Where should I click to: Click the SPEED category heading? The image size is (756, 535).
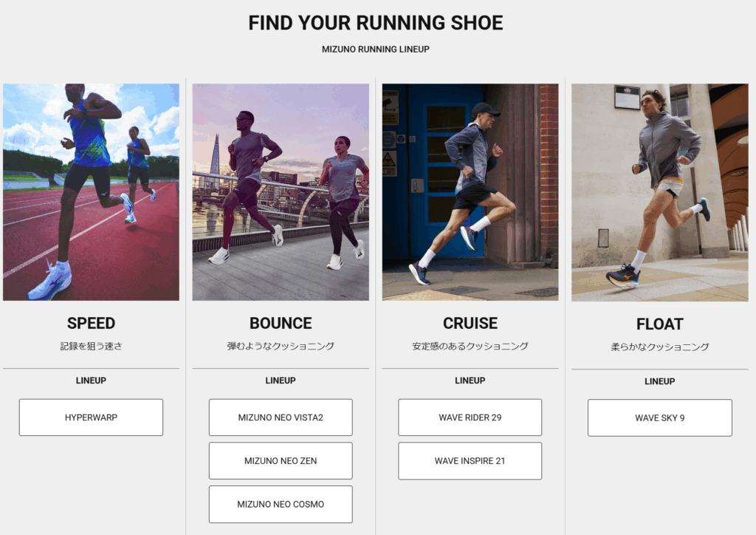point(91,323)
